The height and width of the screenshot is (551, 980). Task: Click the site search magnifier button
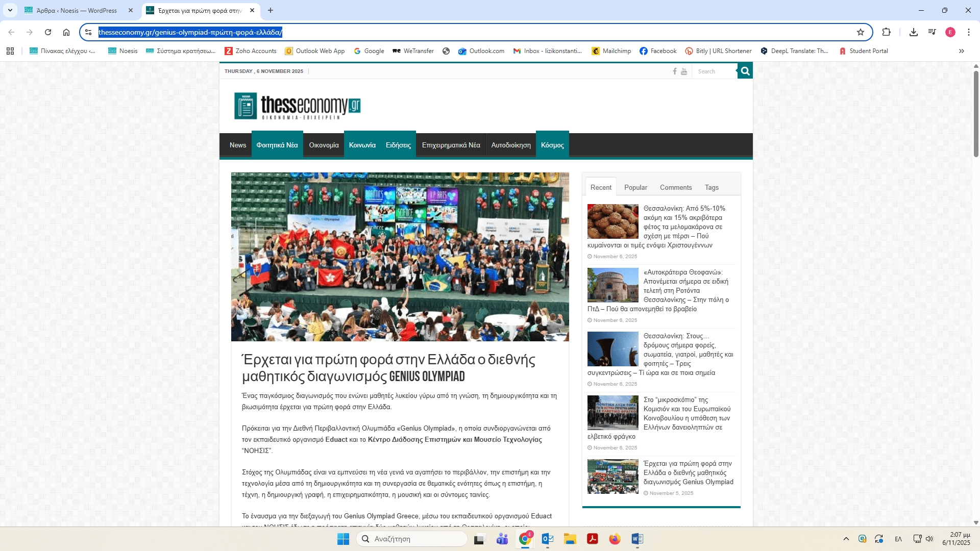pos(745,71)
